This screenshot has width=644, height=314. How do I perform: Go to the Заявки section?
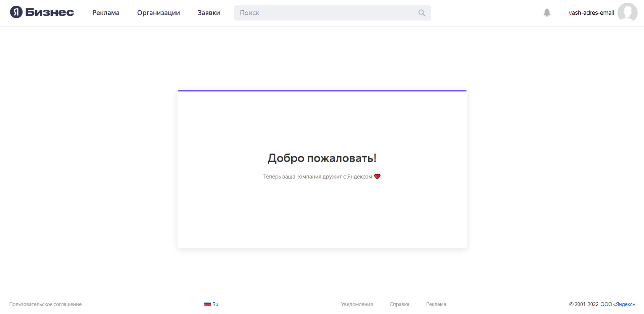coord(209,13)
